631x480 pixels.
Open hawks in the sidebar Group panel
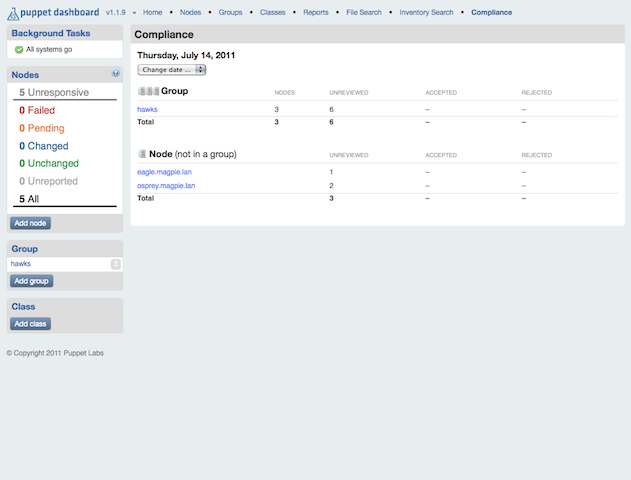[x=21, y=264]
